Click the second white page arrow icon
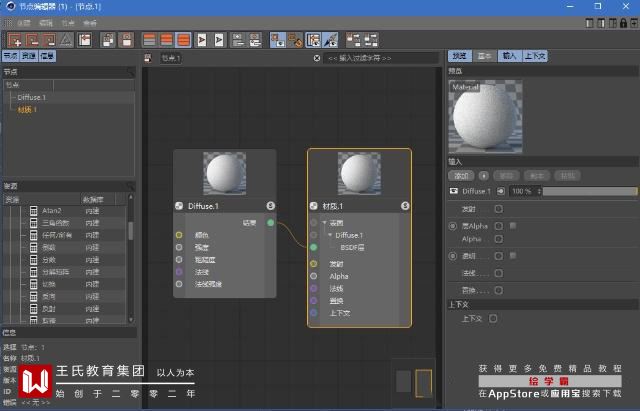This screenshot has width=640, height=411. 219,40
